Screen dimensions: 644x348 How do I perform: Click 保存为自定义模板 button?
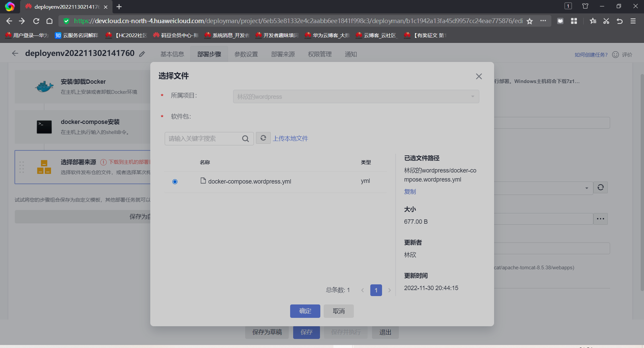pyautogui.click(x=83, y=217)
